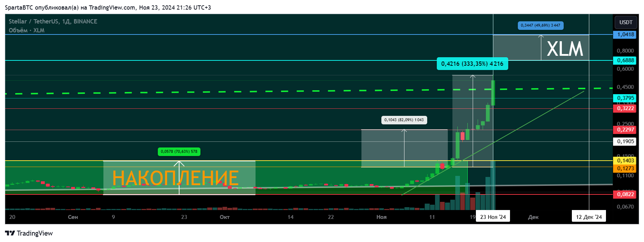644x242 pixels.
Task: Click the 0,3222 red price label
Action: pyautogui.click(x=624, y=108)
